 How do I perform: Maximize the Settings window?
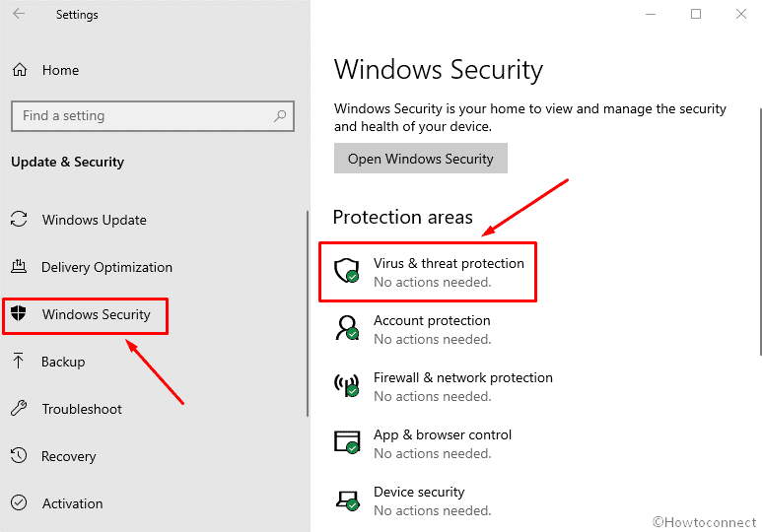click(696, 14)
